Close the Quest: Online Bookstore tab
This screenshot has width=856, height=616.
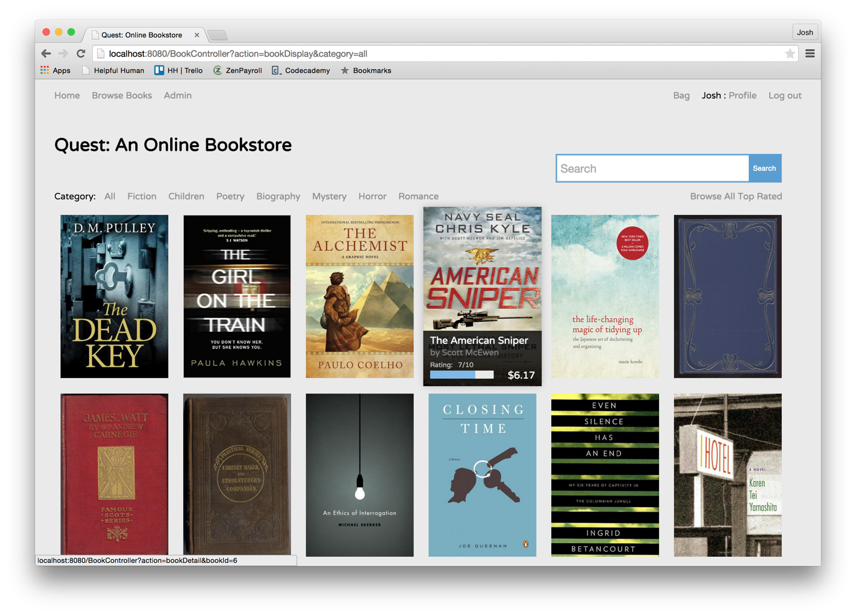coord(197,35)
